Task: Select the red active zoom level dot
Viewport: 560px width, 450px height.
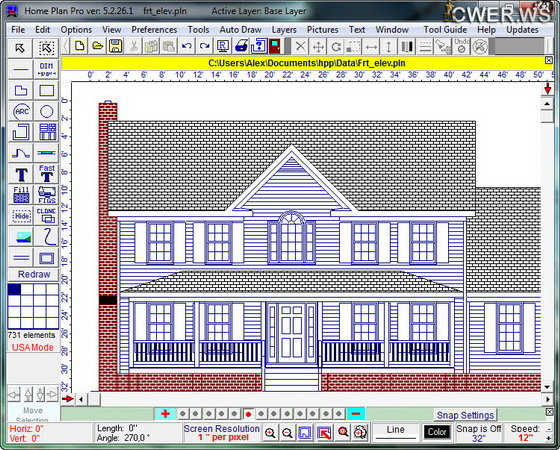Action: click(x=248, y=414)
